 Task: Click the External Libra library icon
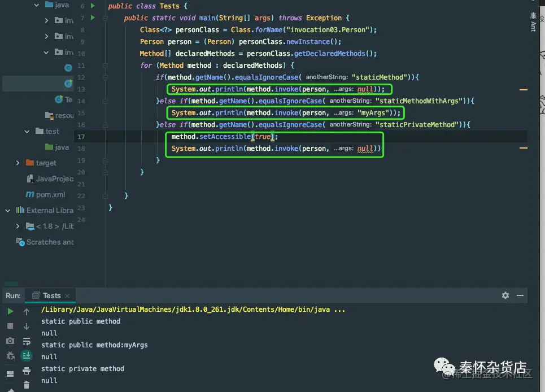(x=20, y=210)
